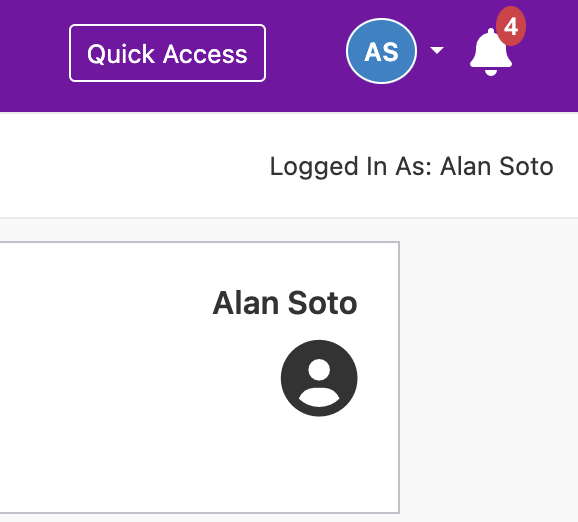Click the AS user avatar circle

click(x=382, y=51)
